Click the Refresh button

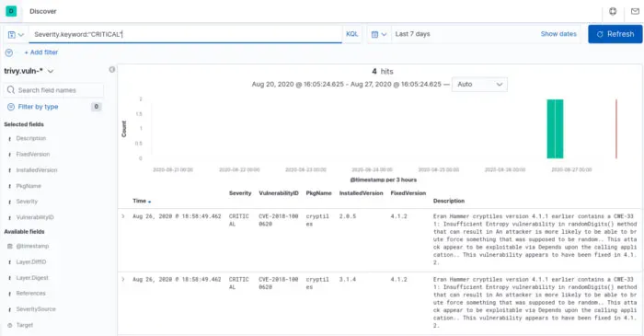click(615, 34)
